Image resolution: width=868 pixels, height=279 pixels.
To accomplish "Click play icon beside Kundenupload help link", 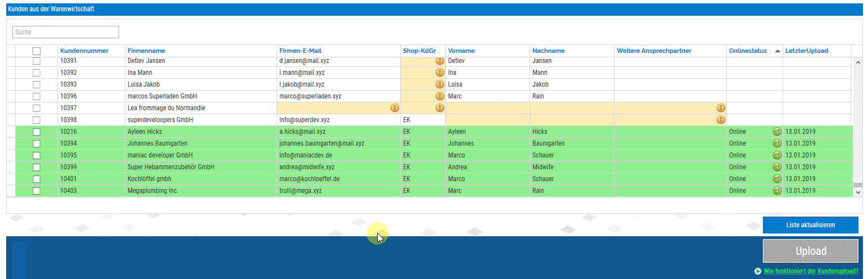I will pos(758,271).
